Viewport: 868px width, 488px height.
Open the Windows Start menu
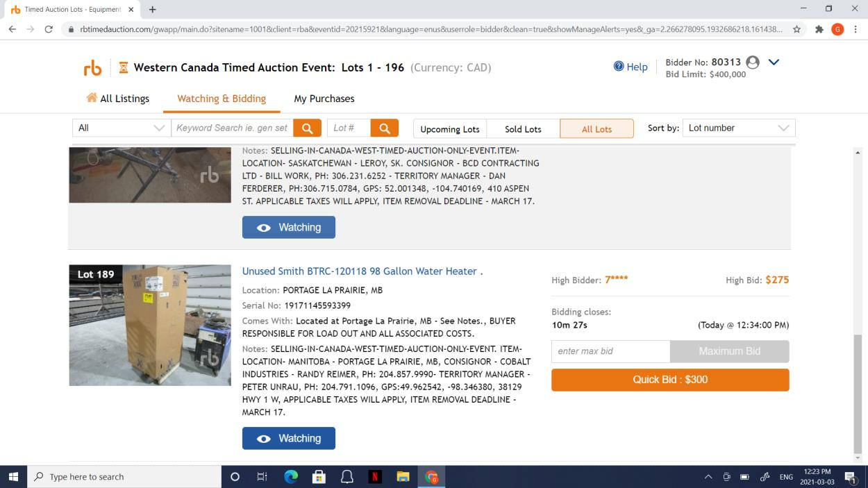coord(13,477)
